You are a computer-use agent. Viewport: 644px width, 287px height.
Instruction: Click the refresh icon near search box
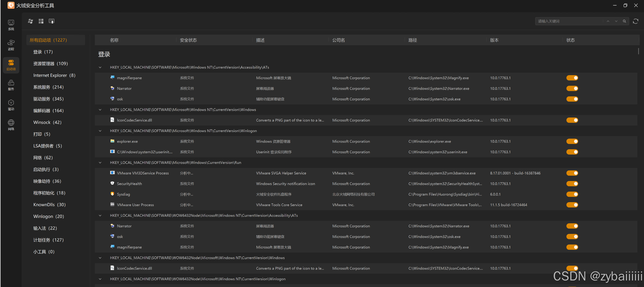[635, 21]
